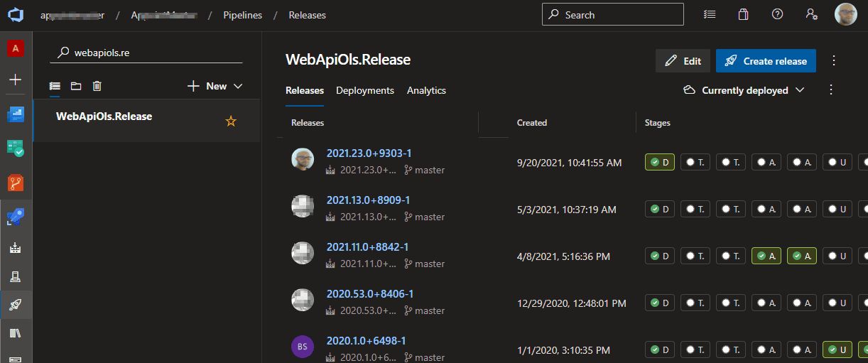This screenshot has width=868, height=363.
Task: Open the Currently deployed filter dropdown
Action: point(744,90)
